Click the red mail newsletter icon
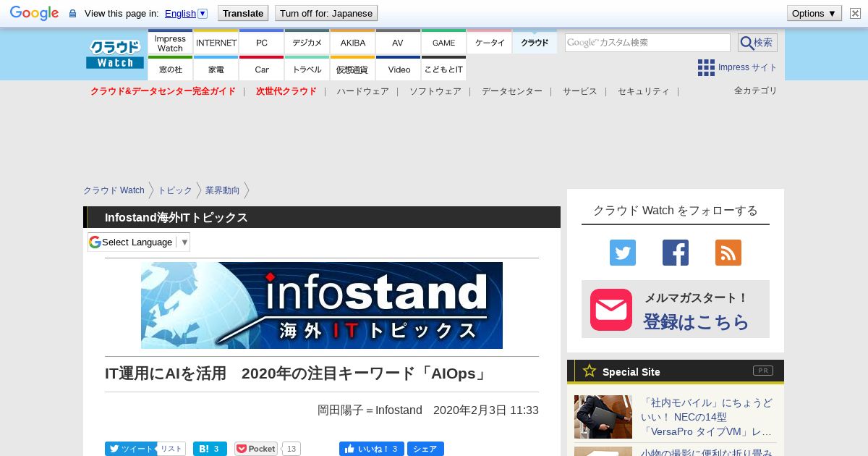The width and height of the screenshot is (868, 456). (611, 310)
